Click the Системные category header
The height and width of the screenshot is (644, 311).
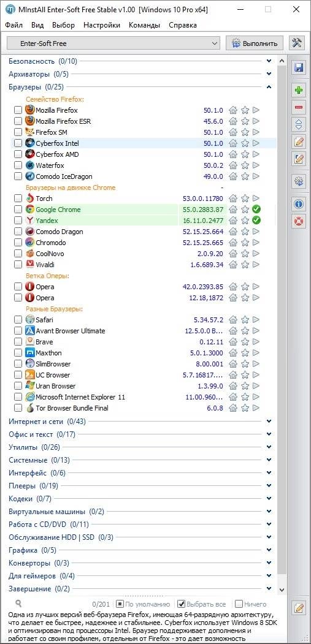39,460
